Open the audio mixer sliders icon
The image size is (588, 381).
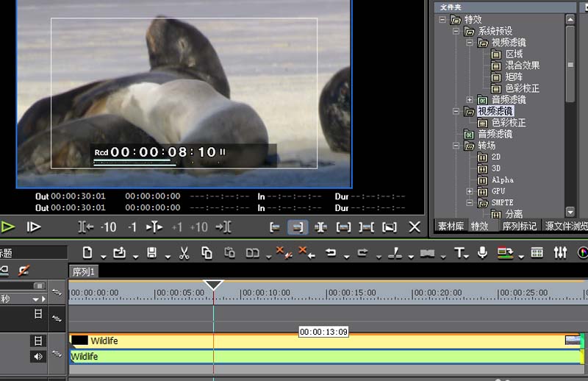coord(560,253)
